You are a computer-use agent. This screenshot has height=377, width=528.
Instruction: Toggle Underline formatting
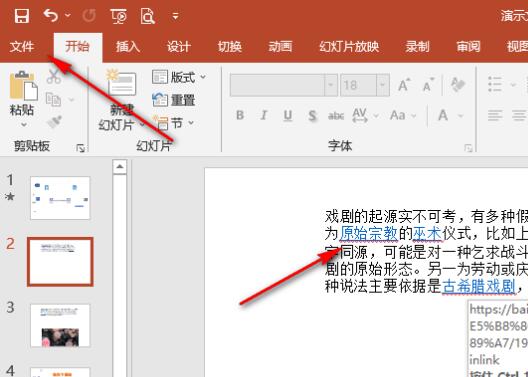288,115
